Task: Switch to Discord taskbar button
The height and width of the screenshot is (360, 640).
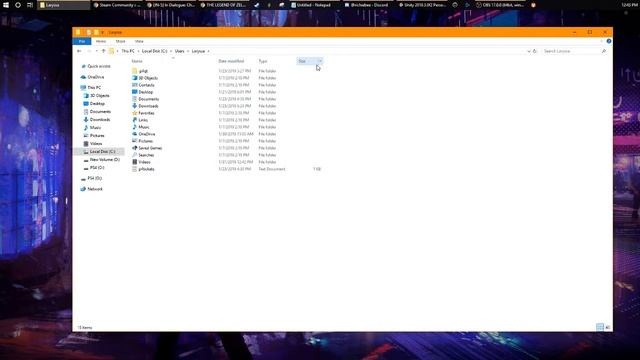Action: [x=367, y=5]
